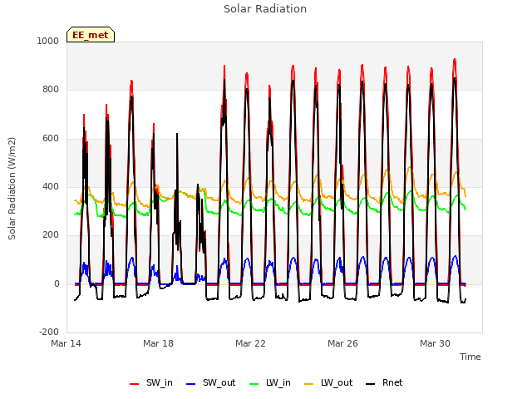Click the 600 y-axis tick label
The image size is (532, 399).
(51, 139)
